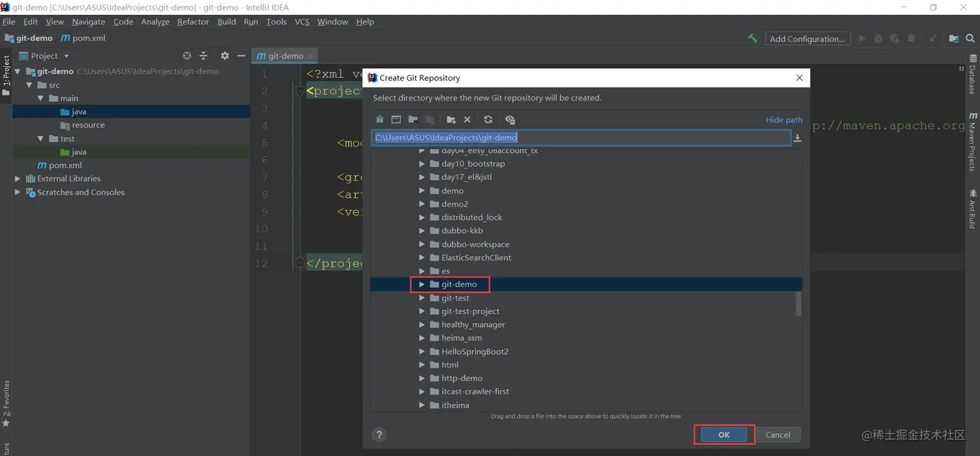The height and width of the screenshot is (456, 980).
Task: Click the green Build hammer icon
Action: click(752, 38)
